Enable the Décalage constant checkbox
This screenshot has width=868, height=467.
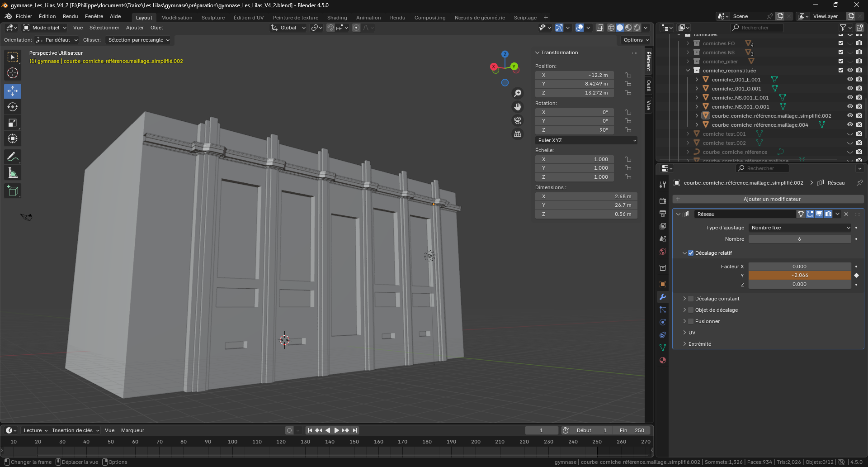coord(691,299)
